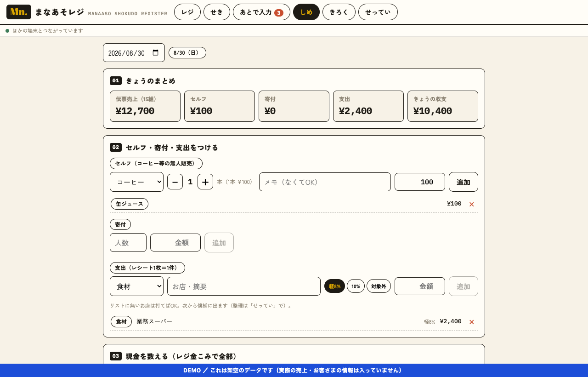Click the あとで入力 badge showing 3
The height and width of the screenshot is (377, 588).
coord(279,12)
